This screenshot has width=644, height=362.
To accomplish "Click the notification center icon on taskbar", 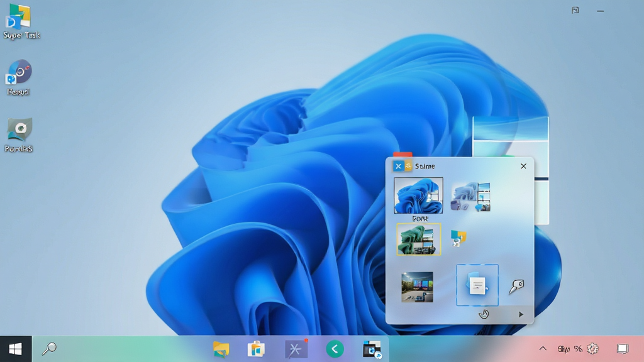I will (623, 348).
